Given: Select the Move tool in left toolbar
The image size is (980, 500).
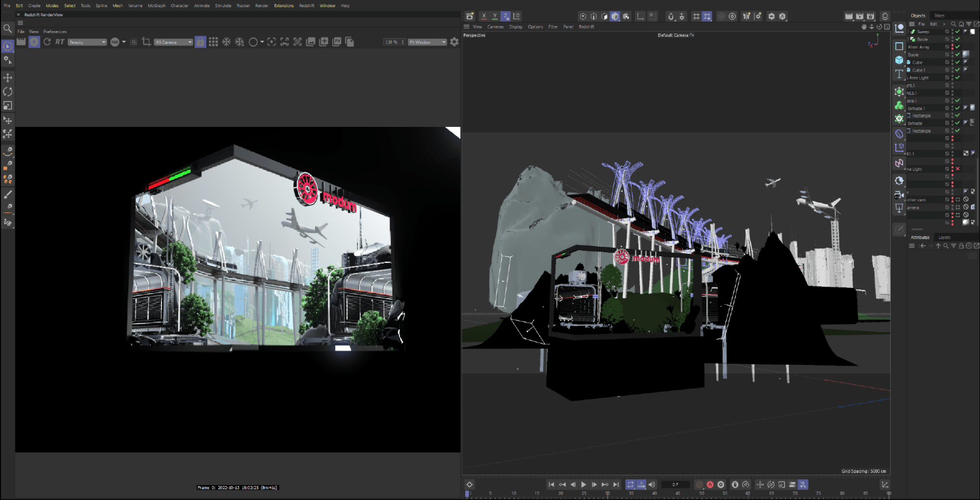Looking at the screenshot, I should (x=8, y=77).
